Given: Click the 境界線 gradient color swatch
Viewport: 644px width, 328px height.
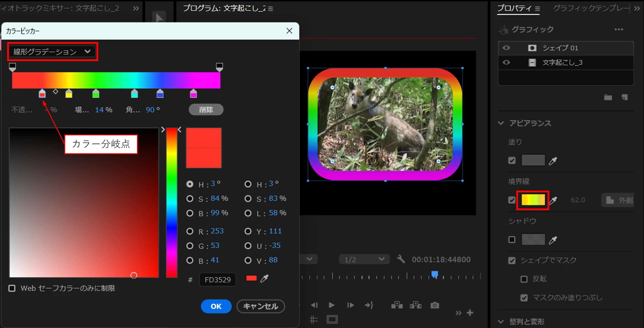Looking at the screenshot, I should click(533, 200).
